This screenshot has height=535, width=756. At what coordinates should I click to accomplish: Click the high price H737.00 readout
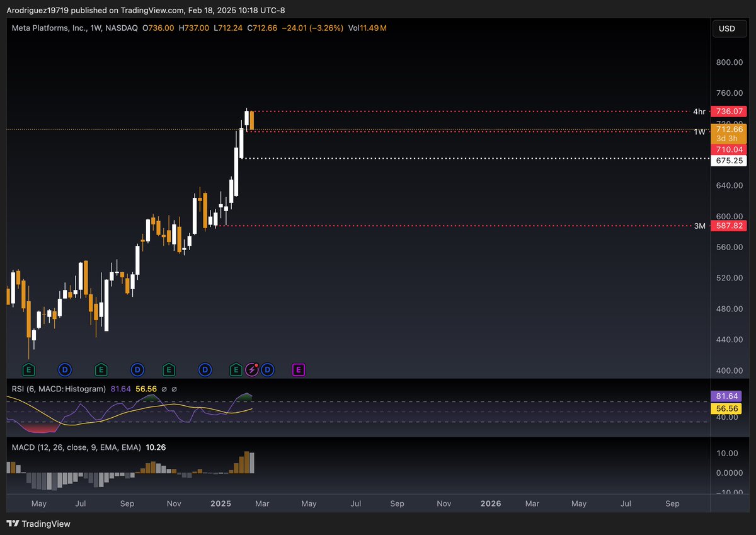click(x=195, y=28)
